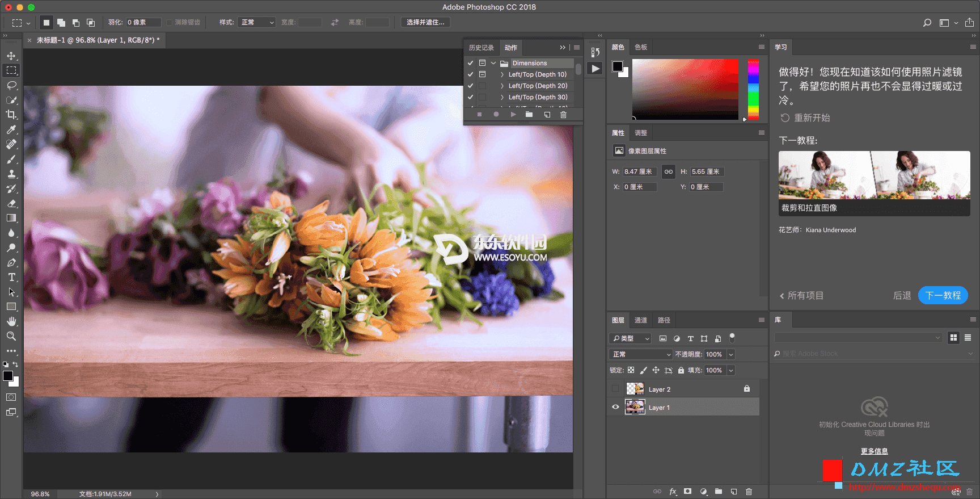The height and width of the screenshot is (499, 980).
Task: Toggle lock all for layer
Action: [x=681, y=370]
